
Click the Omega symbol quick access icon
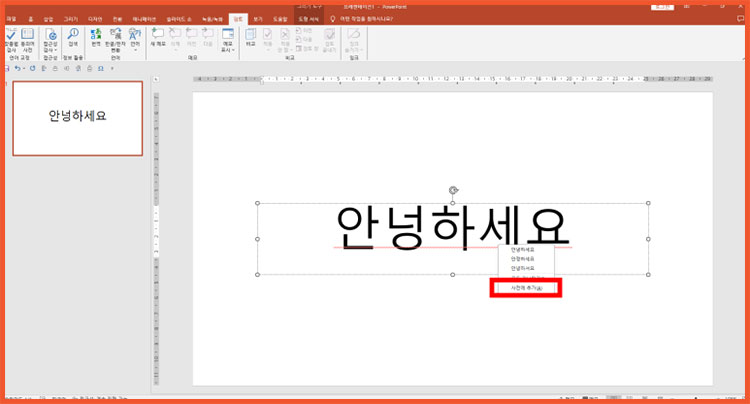pyautogui.click(x=101, y=68)
